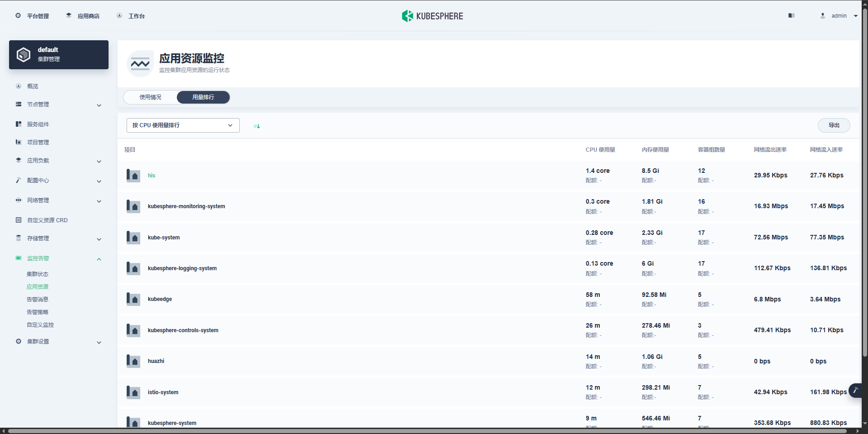The width and height of the screenshot is (868, 434).
Task: Click the CPU 使用量 column header
Action: 600,150
